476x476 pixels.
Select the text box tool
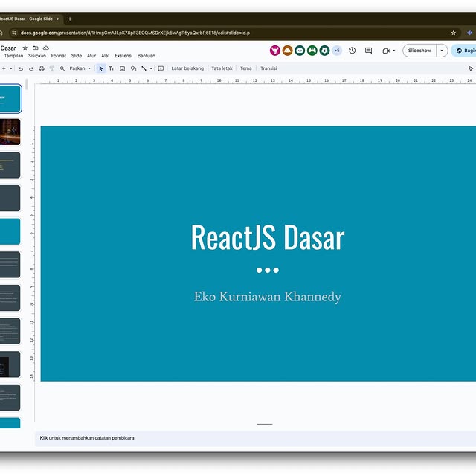click(112, 68)
